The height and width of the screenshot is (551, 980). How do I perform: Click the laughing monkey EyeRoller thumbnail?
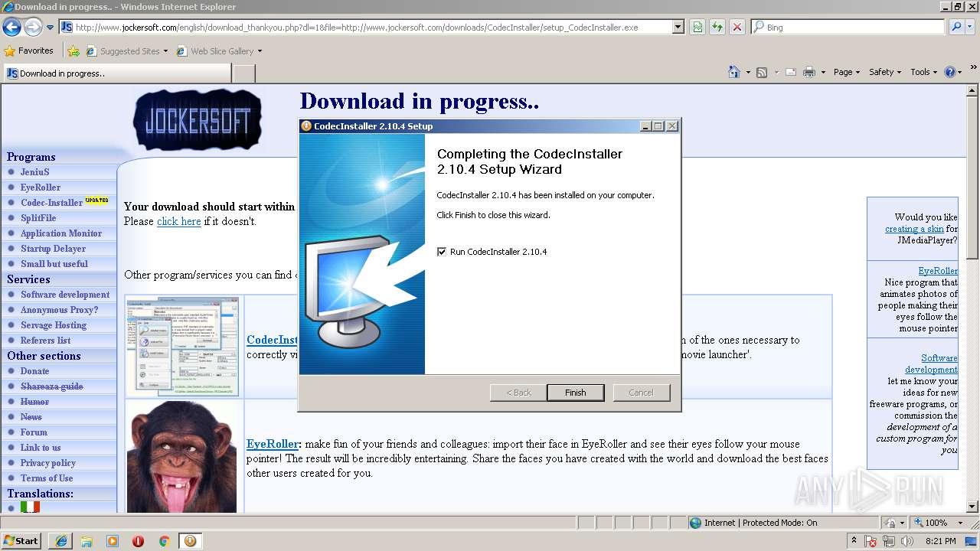click(182, 457)
